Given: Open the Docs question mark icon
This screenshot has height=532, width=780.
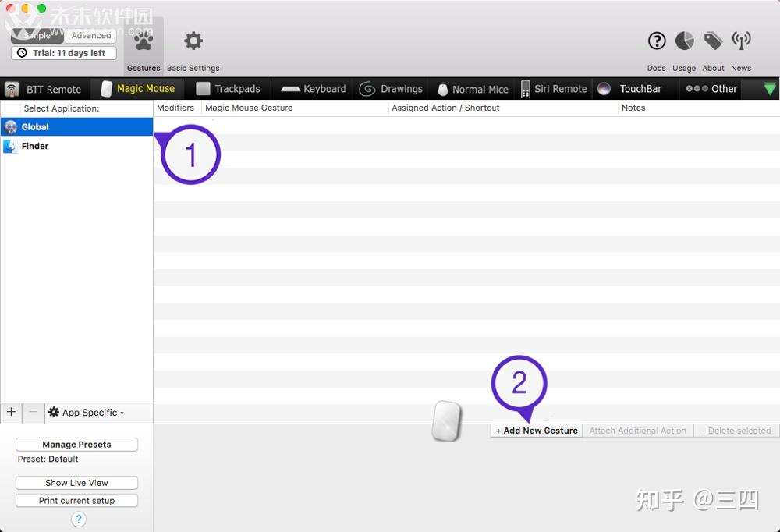Looking at the screenshot, I should click(x=656, y=41).
